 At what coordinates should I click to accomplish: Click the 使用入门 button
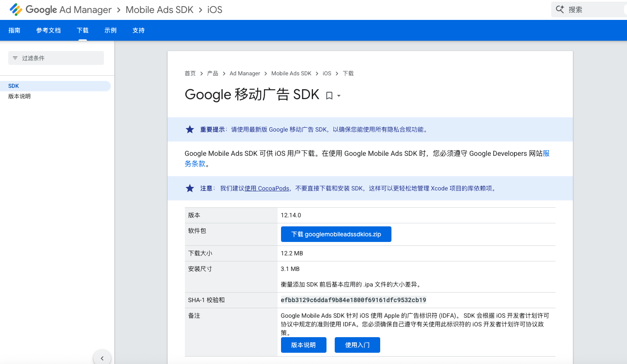357,345
